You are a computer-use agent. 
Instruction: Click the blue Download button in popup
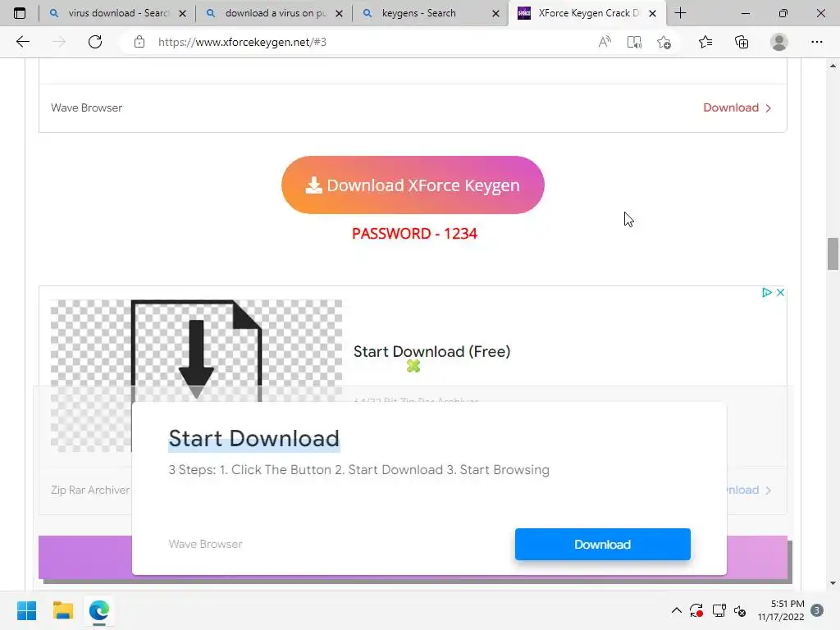pyautogui.click(x=603, y=545)
